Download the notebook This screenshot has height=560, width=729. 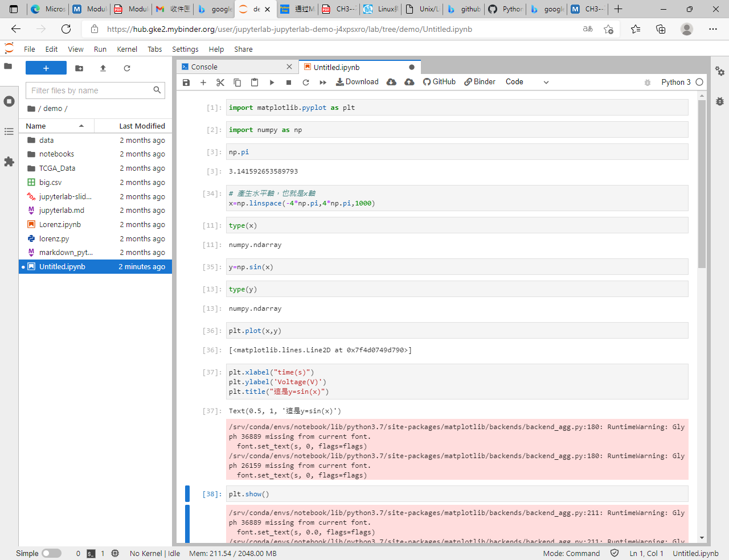357,82
